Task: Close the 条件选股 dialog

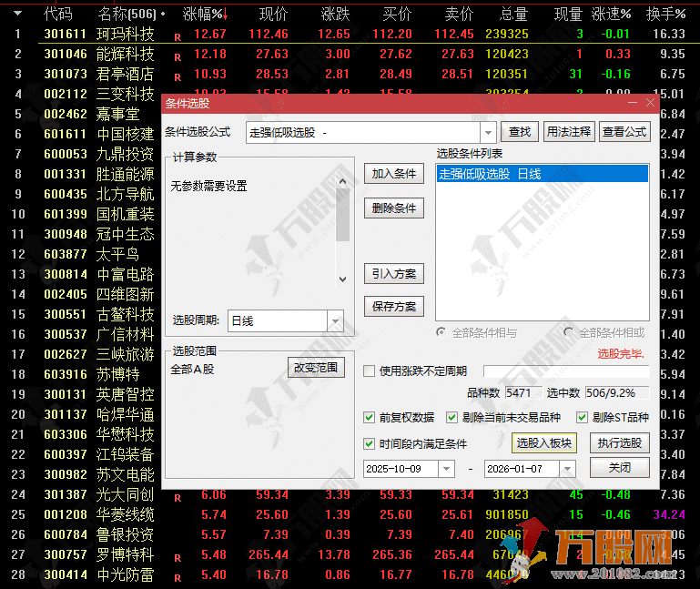Action: (x=650, y=103)
